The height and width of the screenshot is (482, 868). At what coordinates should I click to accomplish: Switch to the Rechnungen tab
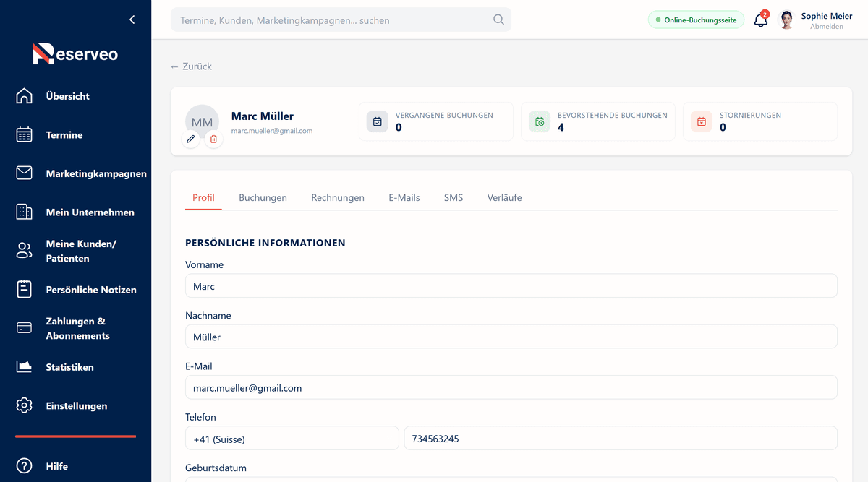[338, 197]
